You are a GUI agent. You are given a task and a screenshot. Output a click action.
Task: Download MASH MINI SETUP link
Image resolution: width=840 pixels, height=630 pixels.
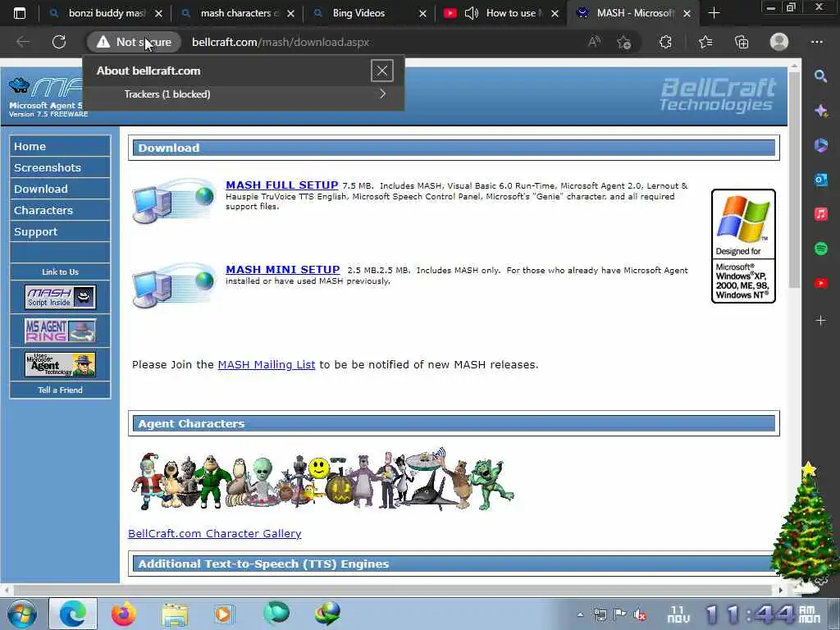[283, 269]
